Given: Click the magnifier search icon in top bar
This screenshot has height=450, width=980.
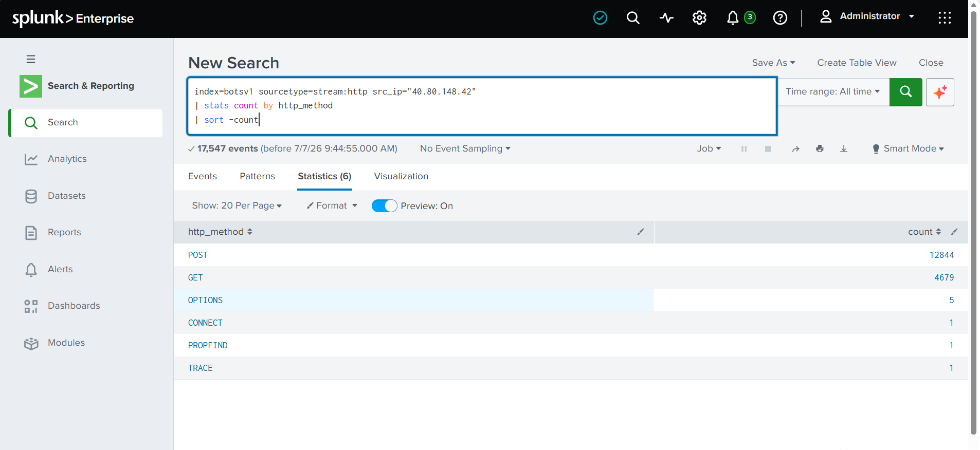Looking at the screenshot, I should tap(633, 18).
